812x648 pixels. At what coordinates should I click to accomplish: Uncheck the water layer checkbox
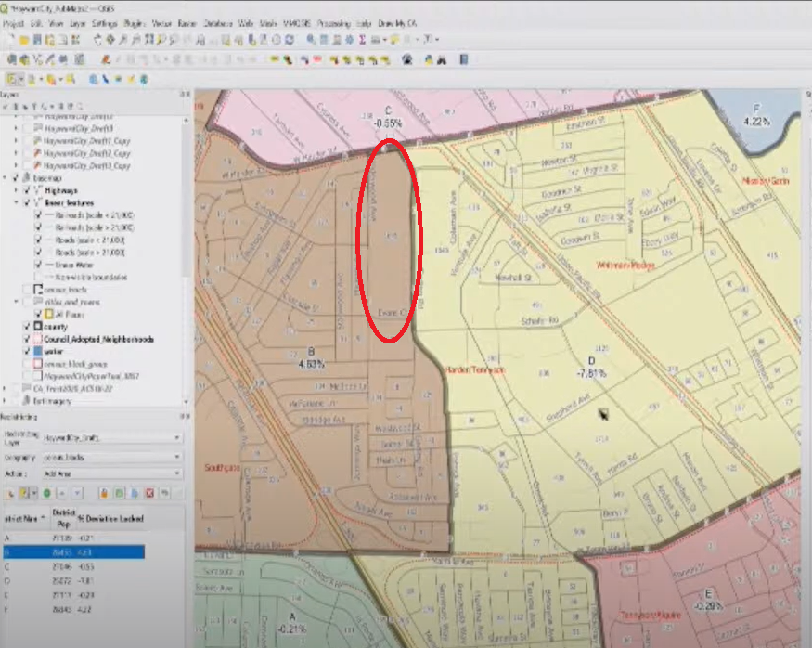coord(27,352)
